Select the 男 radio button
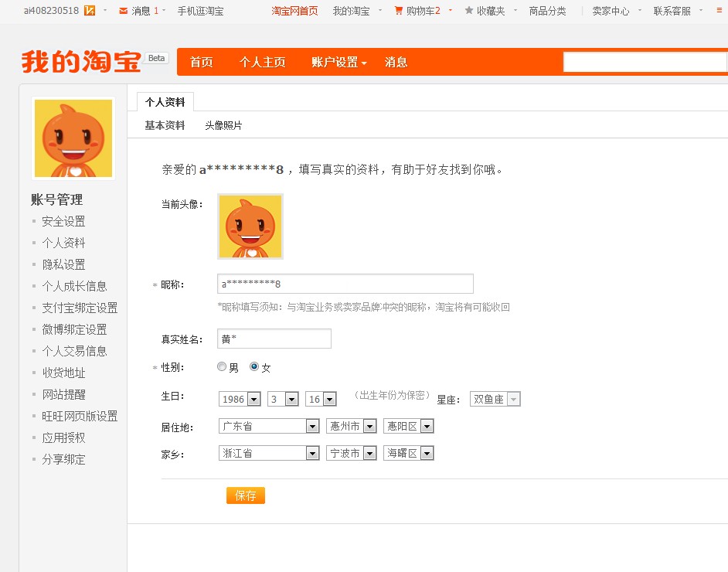 coord(222,367)
